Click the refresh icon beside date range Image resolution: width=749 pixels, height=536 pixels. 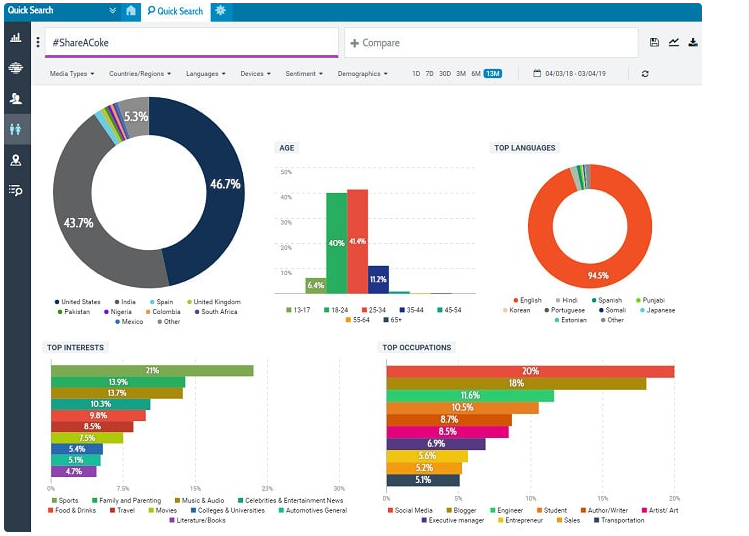tap(645, 74)
